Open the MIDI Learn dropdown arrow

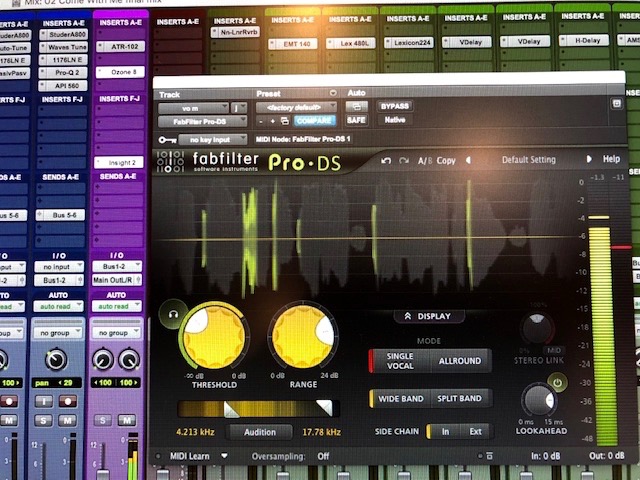point(224,456)
